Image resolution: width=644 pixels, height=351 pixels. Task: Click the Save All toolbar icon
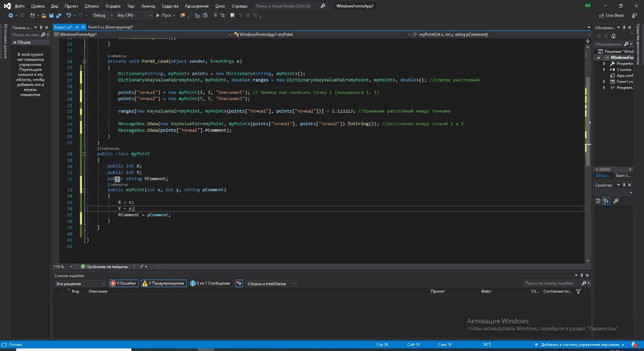tap(58, 16)
